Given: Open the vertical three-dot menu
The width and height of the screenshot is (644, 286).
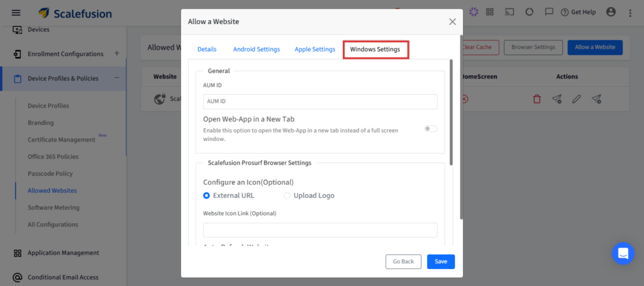Looking at the screenshot, I should point(630,13).
